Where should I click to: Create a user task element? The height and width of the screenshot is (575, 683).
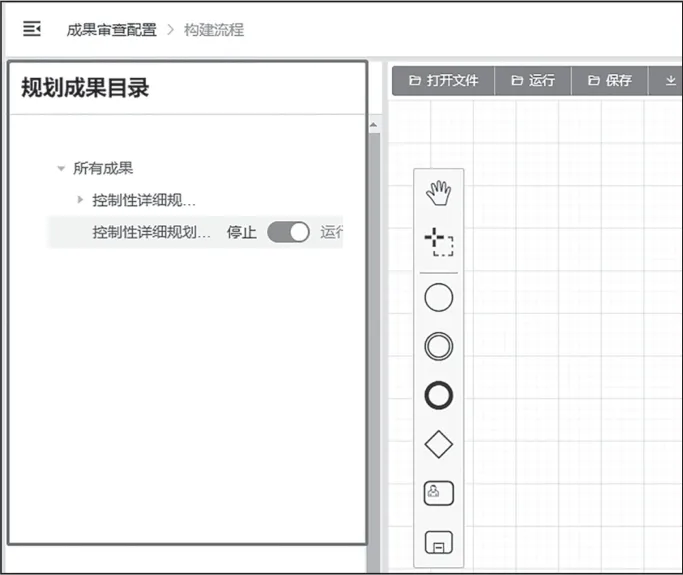pyautogui.click(x=439, y=493)
